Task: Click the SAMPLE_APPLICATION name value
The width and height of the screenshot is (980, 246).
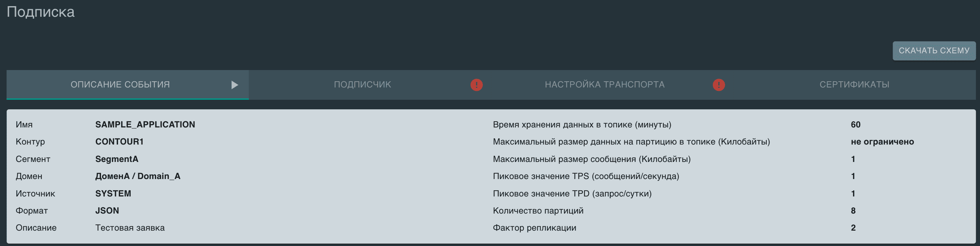Action: [145, 124]
